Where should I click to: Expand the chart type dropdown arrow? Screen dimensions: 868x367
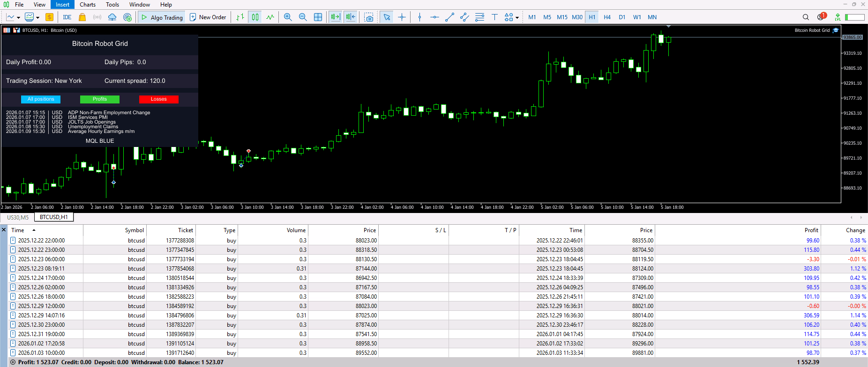coord(18,18)
